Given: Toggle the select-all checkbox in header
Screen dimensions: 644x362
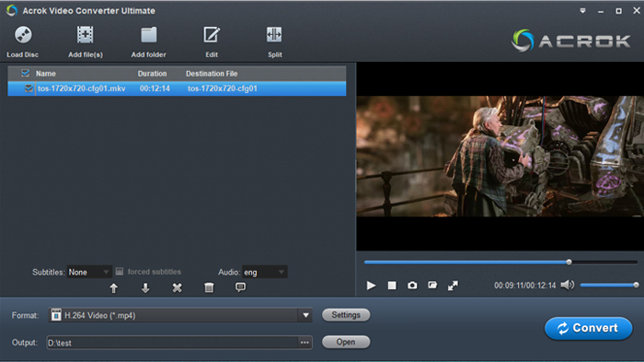Looking at the screenshot, I should (x=25, y=73).
